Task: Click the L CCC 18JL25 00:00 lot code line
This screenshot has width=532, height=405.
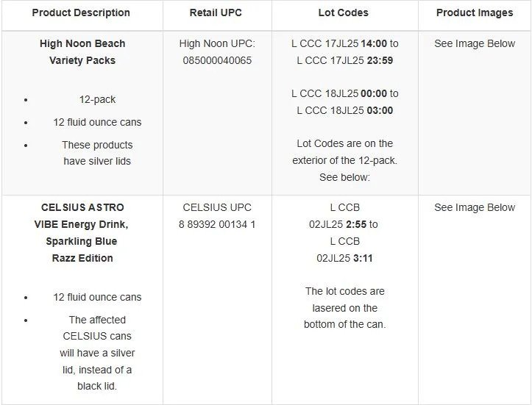Action: (344, 93)
